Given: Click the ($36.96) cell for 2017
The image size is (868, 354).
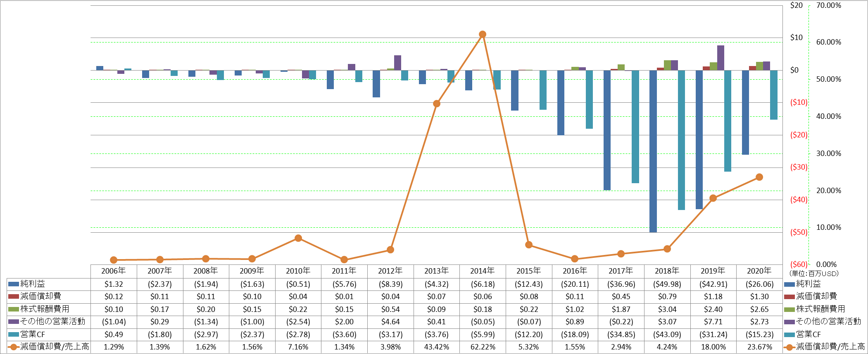Looking at the screenshot, I should coord(621,284).
